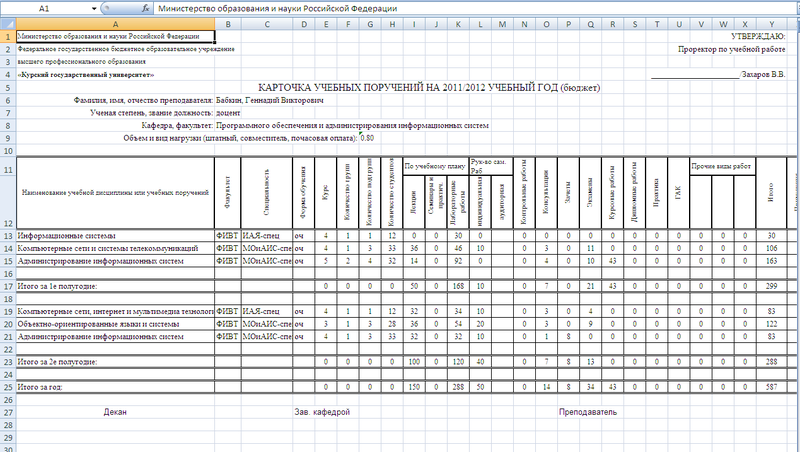The height and width of the screenshot is (452, 800).
Task: Select row 17 header
Action: pos(8,286)
